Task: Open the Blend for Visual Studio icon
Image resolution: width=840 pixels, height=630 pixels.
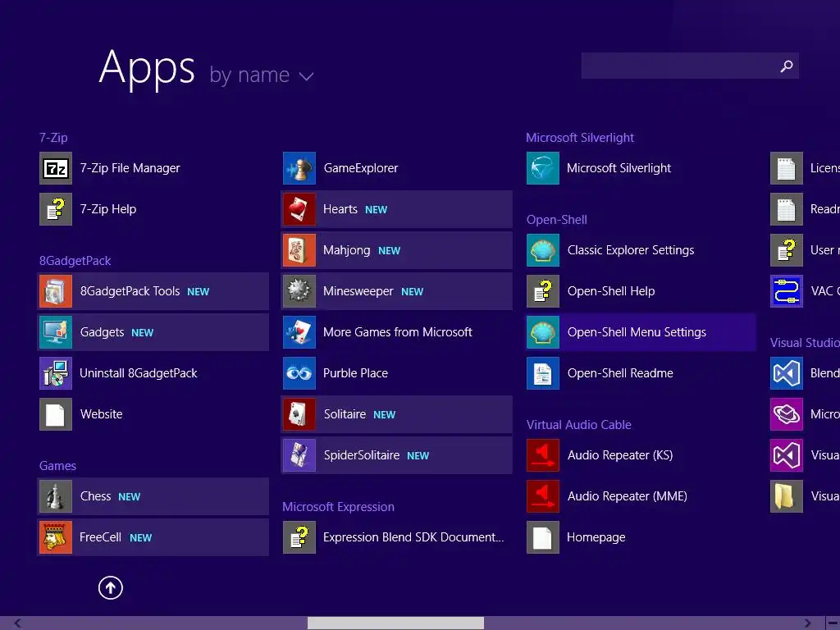Action: tap(787, 373)
